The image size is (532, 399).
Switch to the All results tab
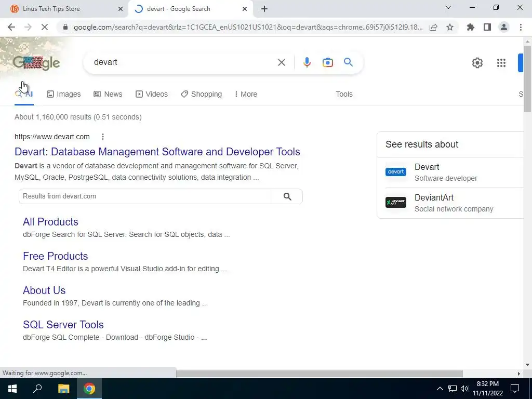click(x=24, y=95)
